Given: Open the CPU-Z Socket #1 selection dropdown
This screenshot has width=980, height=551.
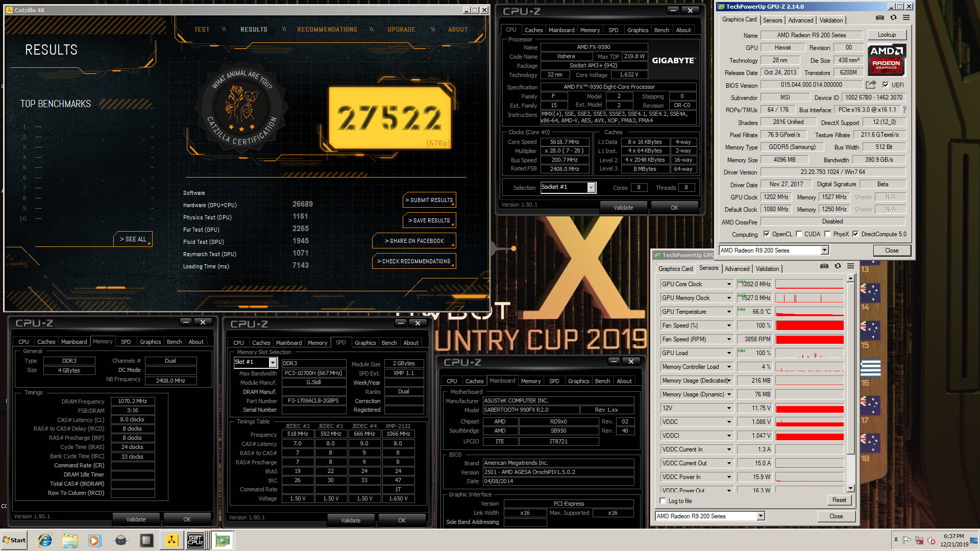Looking at the screenshot, I should point(591,188).
